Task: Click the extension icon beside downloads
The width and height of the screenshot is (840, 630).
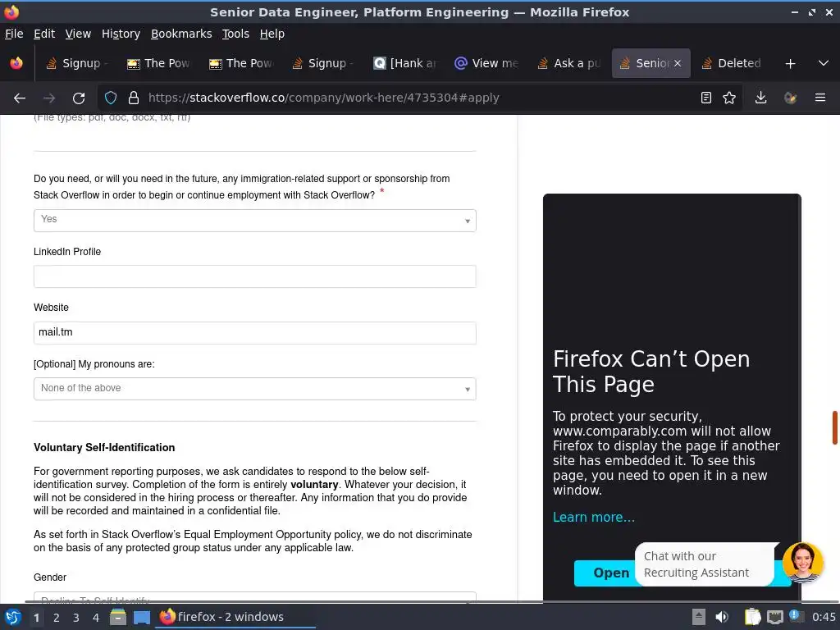Action: tap(790, 98)
